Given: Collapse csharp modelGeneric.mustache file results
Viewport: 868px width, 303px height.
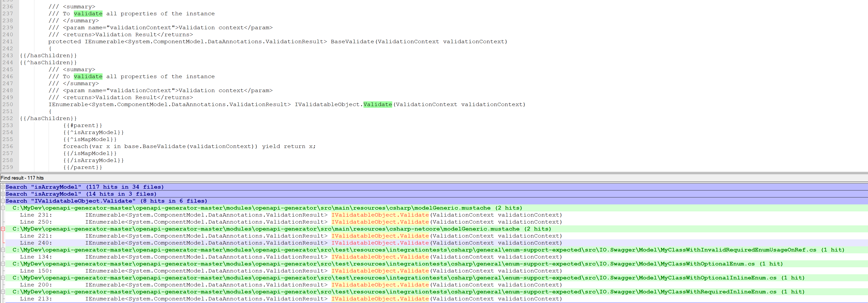Looking at the screenshot, I should [3, 208].
